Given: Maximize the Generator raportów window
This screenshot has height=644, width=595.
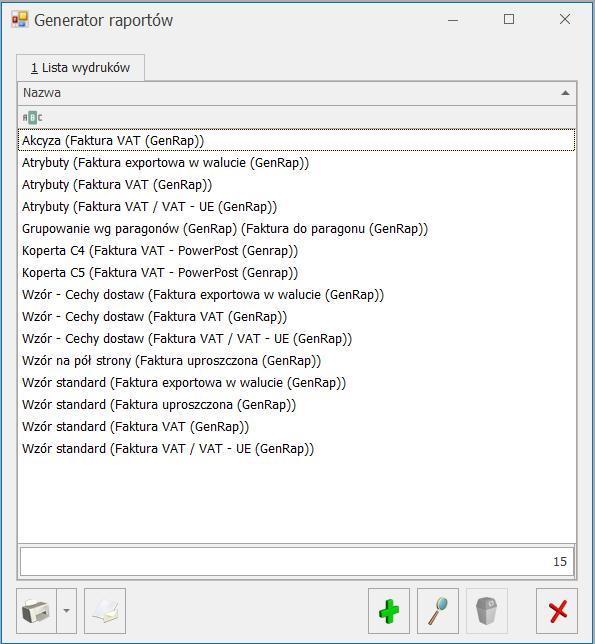Looking at the screenshot, I should pos(509,19).
